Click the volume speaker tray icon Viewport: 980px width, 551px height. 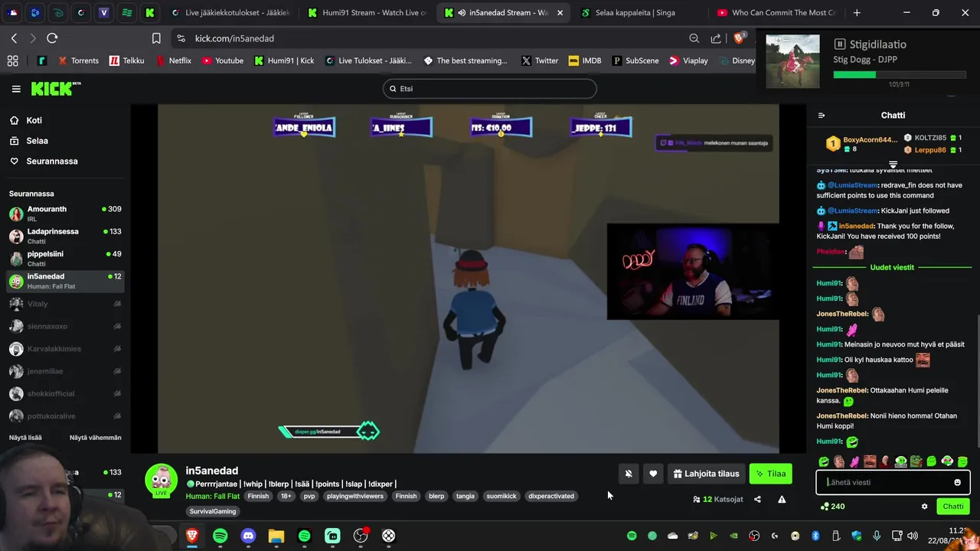913,536
